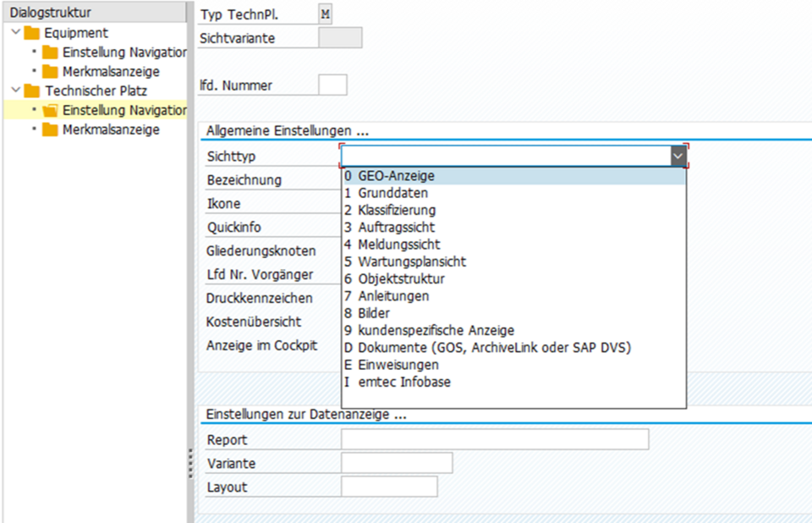Select Merkmalsanzeige under Technischer Platz

click(111, 129)
